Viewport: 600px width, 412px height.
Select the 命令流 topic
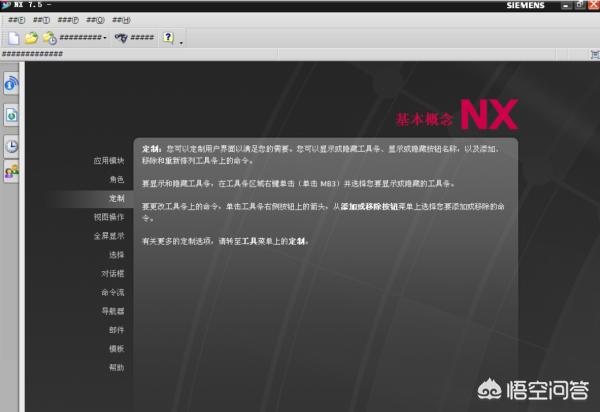pos(113,292)
